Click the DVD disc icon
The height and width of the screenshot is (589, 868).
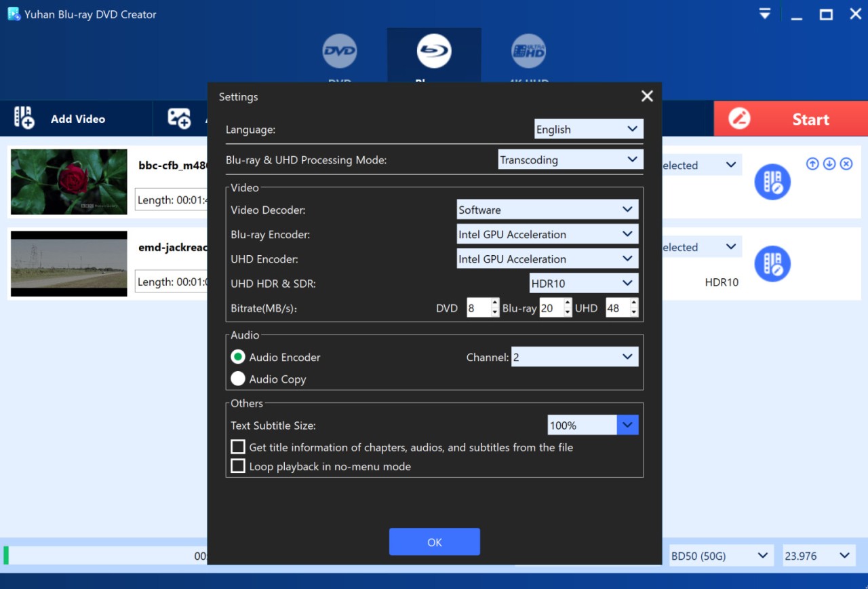point(340,51)
